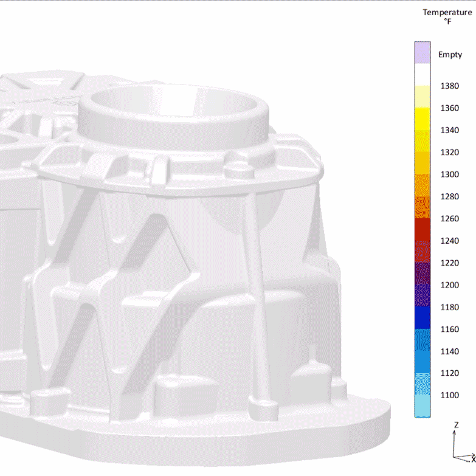Pick the bright yellow band between 1360 and 1340
Viewport: 476px width, 476px height.
tap(423, 119)
